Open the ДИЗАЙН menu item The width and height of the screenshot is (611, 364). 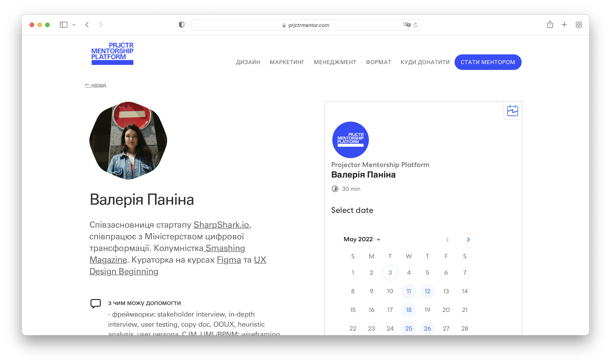[248, 62]
